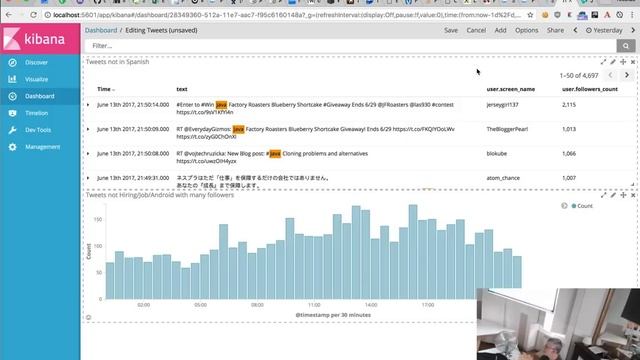Viewport: 640px width, 360px height.
Task: Click the Count legend label
Action: tap(585, 206)
